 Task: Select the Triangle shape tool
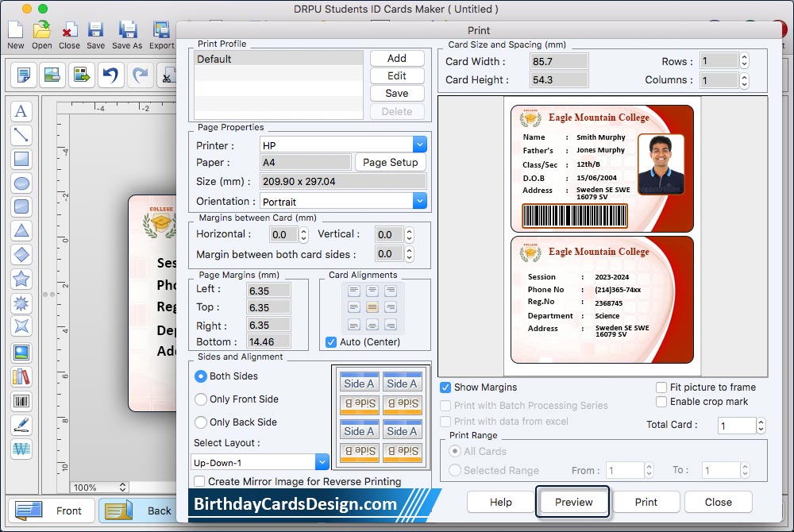[21, 230]
